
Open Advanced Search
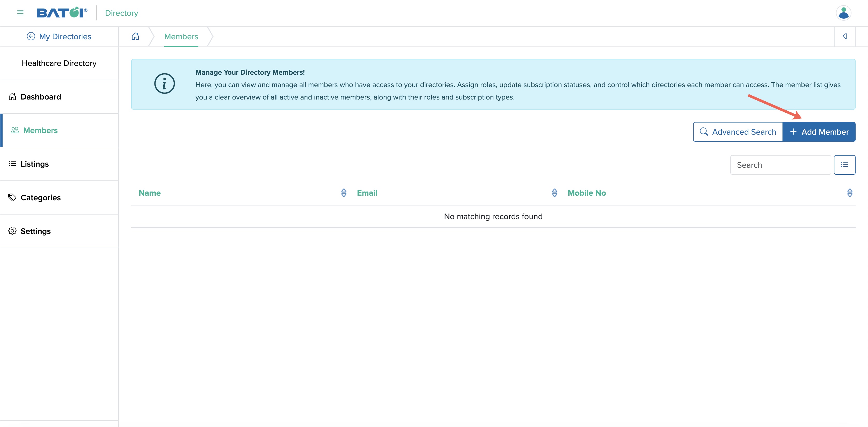[x=738, y=132]
